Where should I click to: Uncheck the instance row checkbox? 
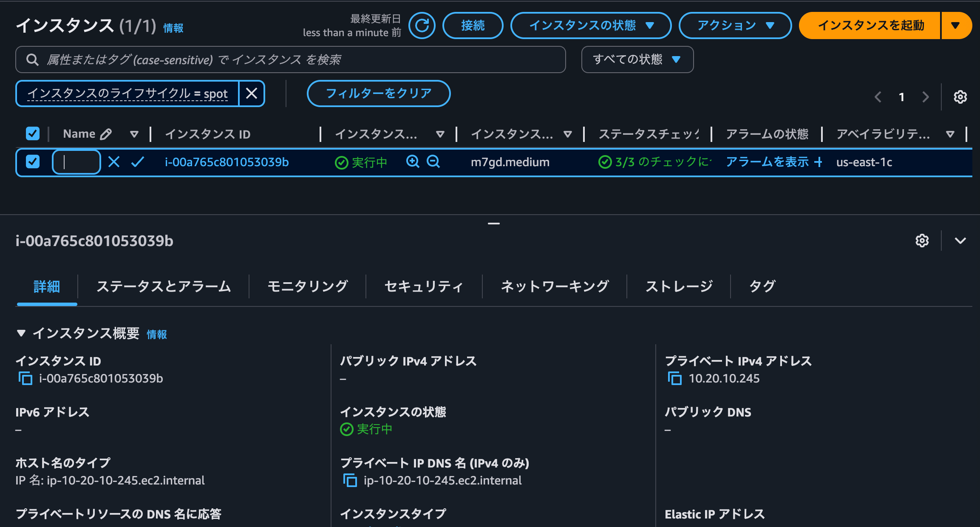[32, 162]
